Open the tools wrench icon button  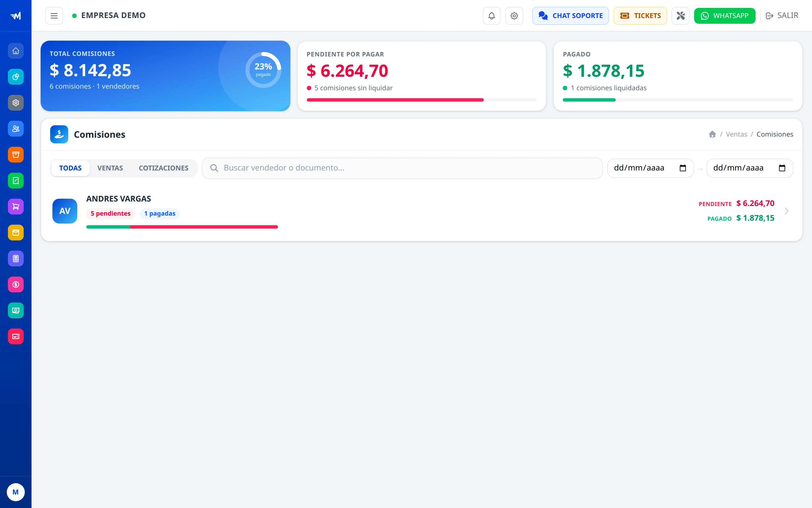point(680,16)
